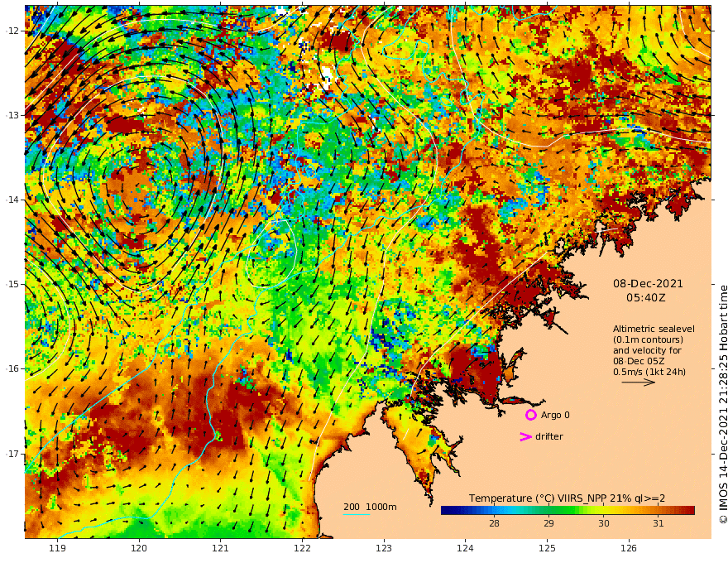Image resolution: width=728 pixels, height=563 pixels.
Task: Click longitude label 122 on the axis
Action: pos(302,548)
